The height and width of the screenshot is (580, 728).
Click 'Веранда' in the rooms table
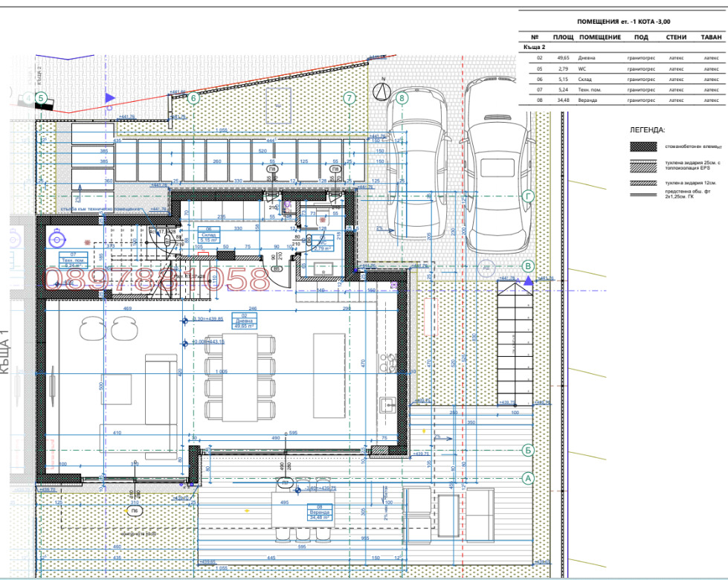[587, 100]
